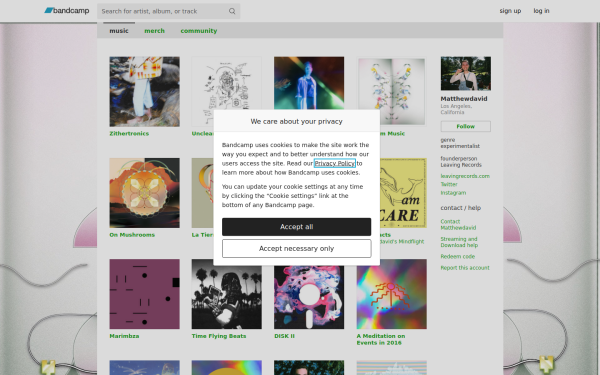Open the On Mushrooms album cover
600x375 pixels.
tap(144, 193)
